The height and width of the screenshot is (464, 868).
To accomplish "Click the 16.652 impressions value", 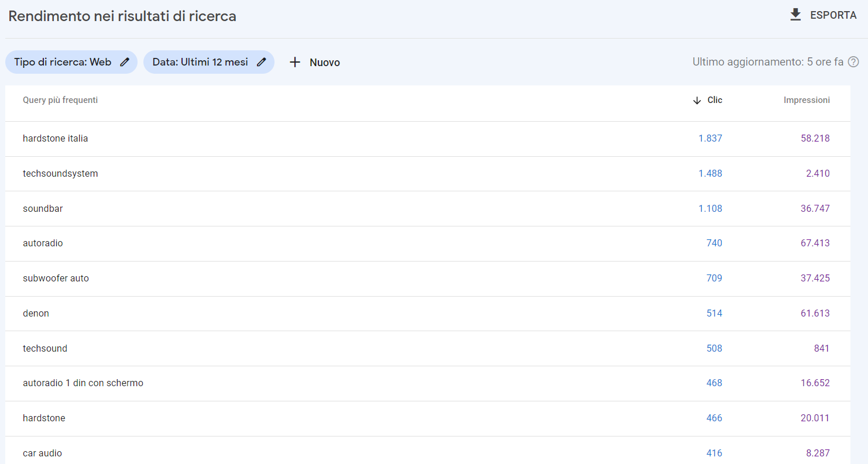I will click(x=815, y=383).
